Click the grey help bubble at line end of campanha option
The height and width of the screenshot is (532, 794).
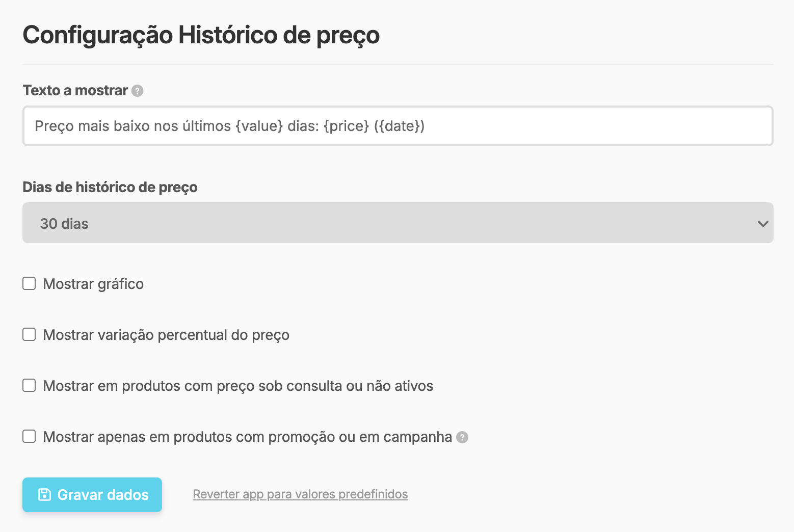[462, 437]
